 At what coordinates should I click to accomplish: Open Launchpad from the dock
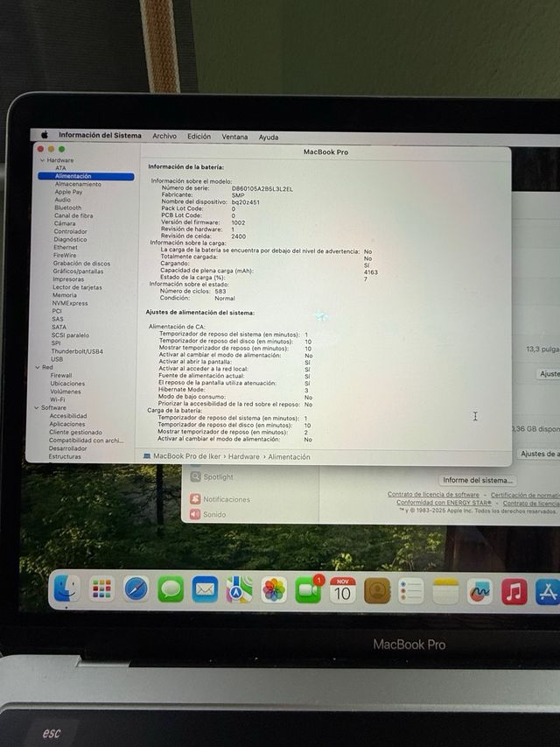[101, 588]
